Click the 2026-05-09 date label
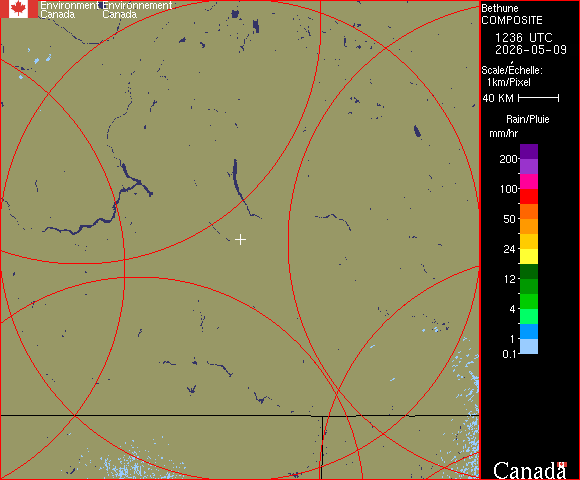 coord(531,50)
